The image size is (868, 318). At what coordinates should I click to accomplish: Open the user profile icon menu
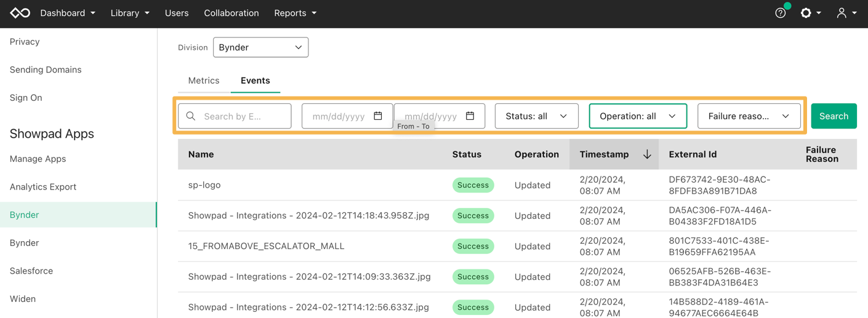846,13
